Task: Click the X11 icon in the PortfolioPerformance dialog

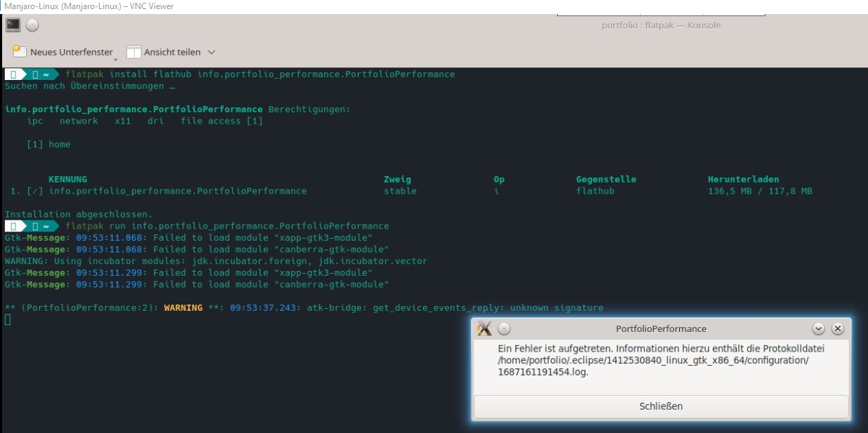Action: (484, 328)
